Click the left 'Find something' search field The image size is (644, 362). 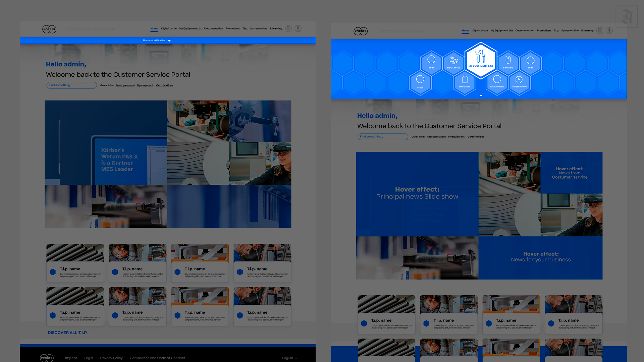pos(71,85)
